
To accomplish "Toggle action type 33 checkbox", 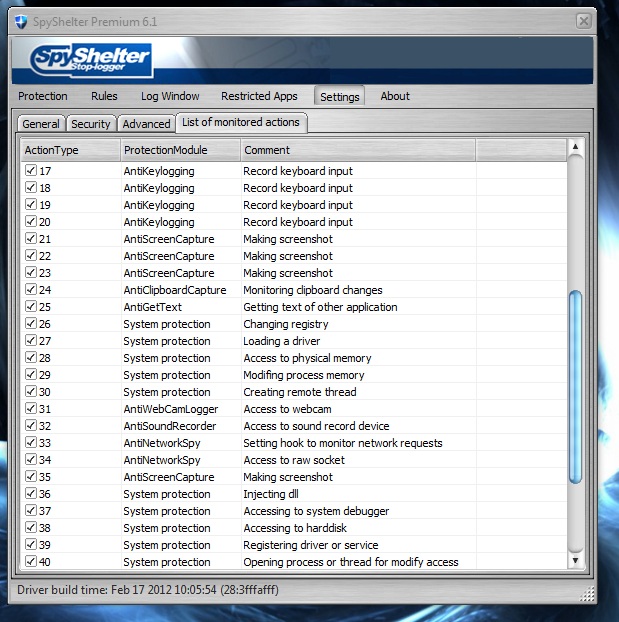I will [31, 443].
